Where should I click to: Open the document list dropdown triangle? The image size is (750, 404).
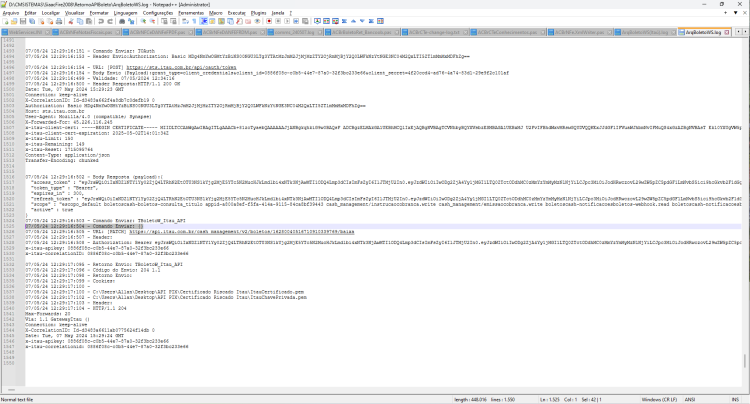tap(736, 13)
